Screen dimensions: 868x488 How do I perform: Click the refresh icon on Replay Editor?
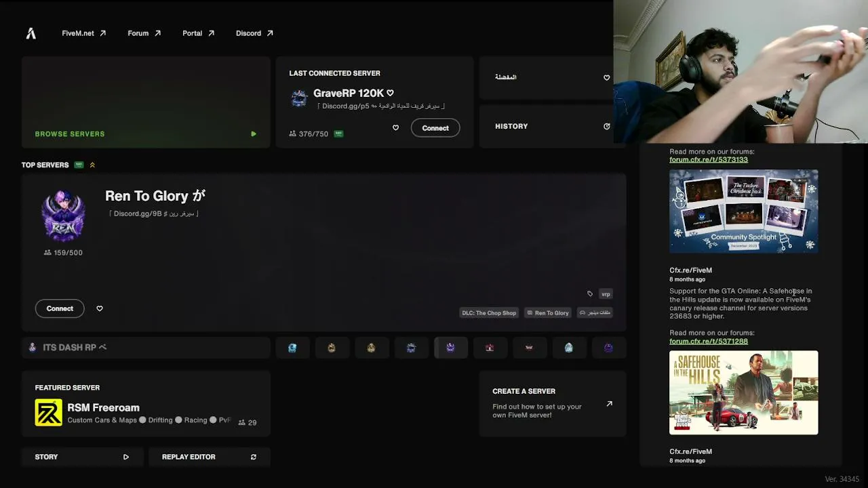point(254,457)
